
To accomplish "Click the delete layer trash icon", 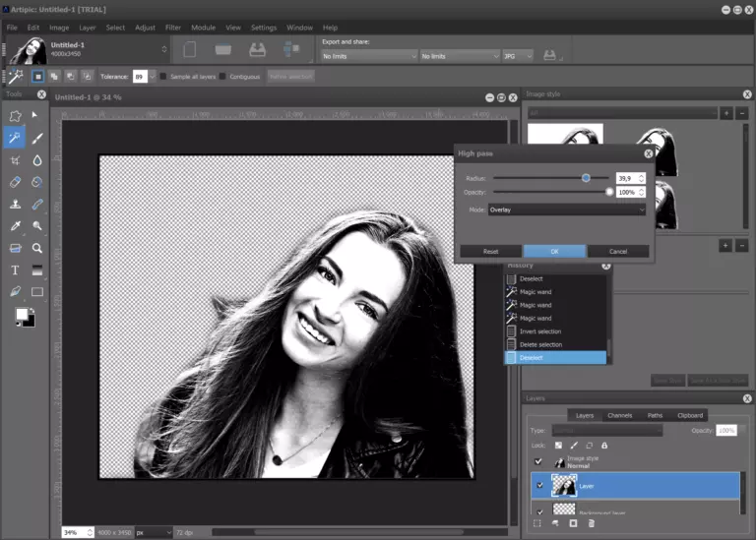I will (591, 523).
